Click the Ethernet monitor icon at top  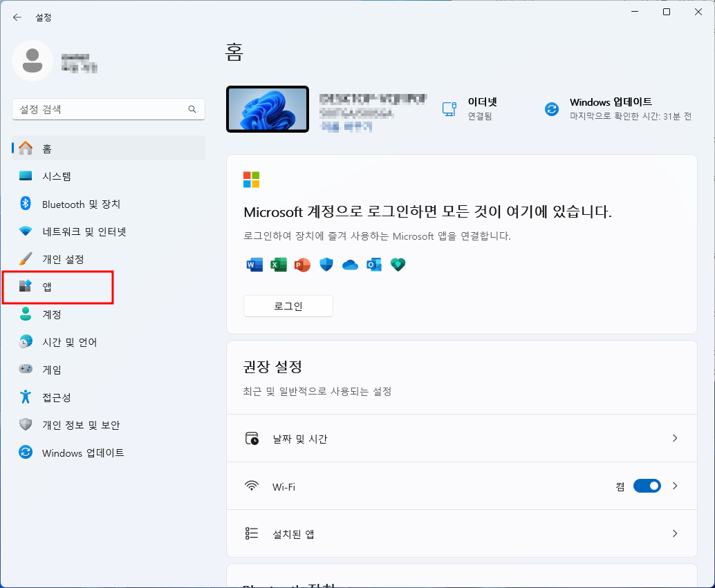tap(449, 109)
